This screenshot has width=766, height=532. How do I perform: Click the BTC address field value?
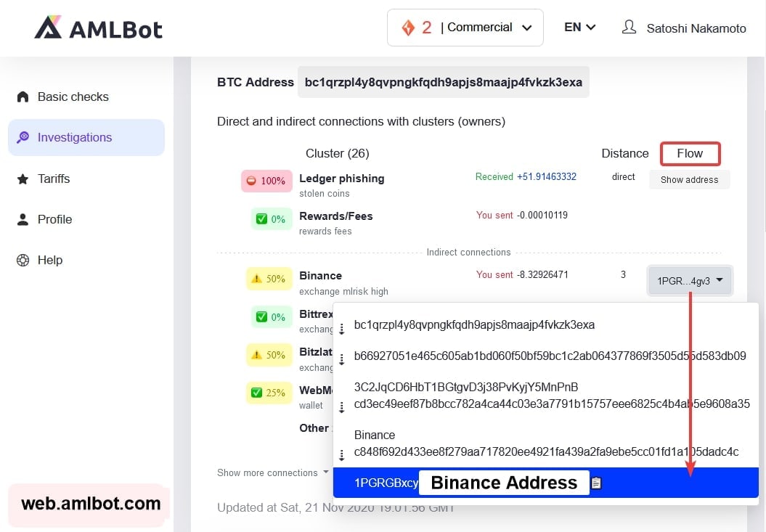coord(443,82)
